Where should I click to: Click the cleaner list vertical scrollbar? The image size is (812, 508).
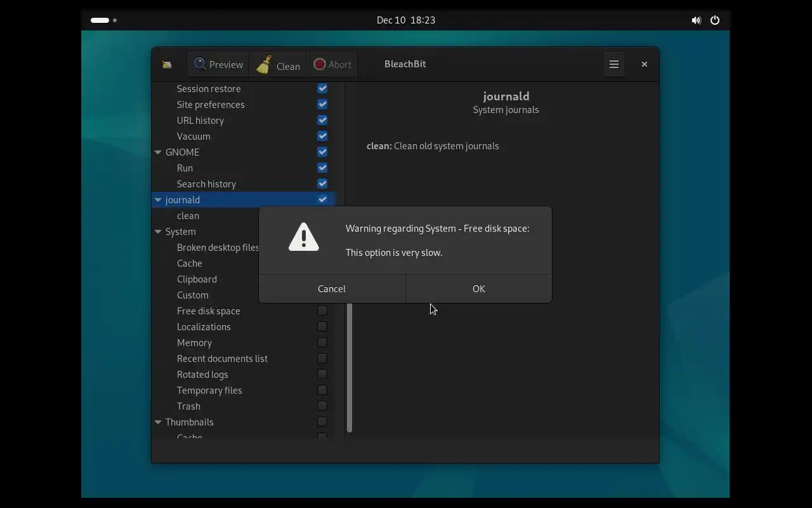pos(350,368)
